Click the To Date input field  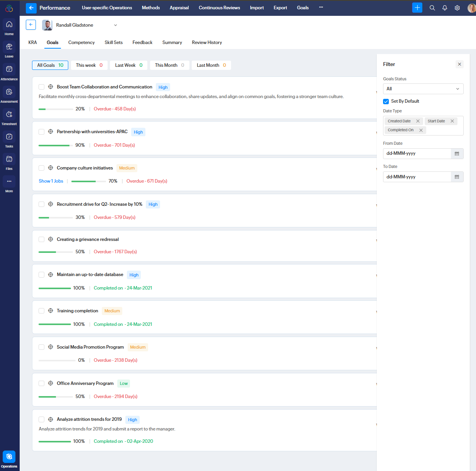[x=417, y=177]
